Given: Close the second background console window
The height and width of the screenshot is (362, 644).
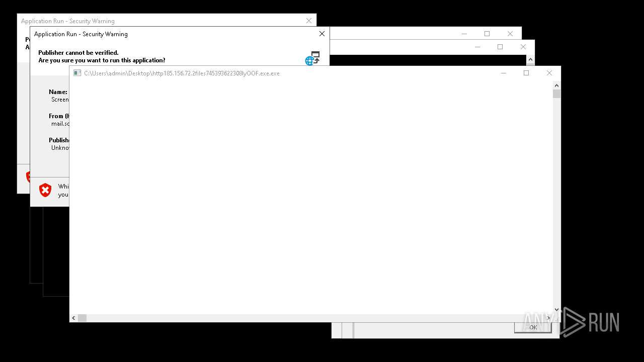Looking at the screenshot, I should coord(523,47).
